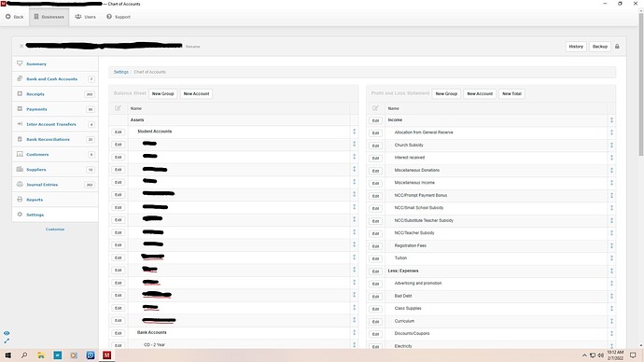Click reorder arrows for Student Accounts group
The image size is (644, 362).
point(354,132)
